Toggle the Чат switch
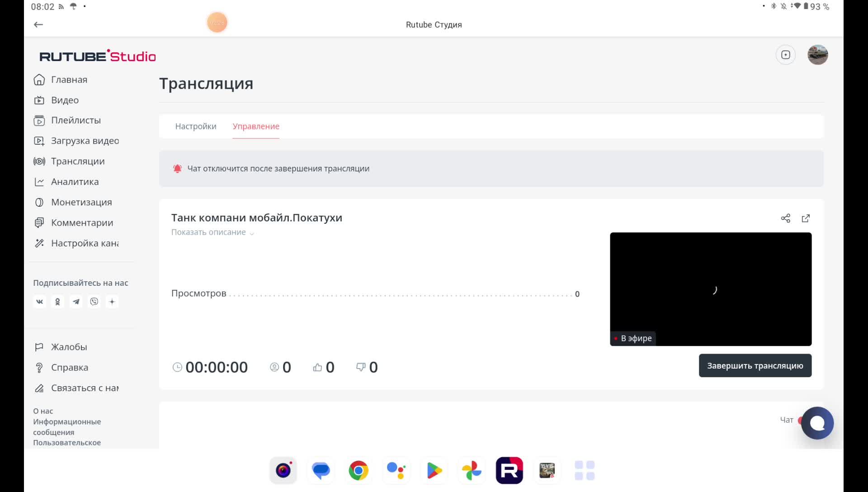Screen dimensions: 868x492 tap(800, 420)
